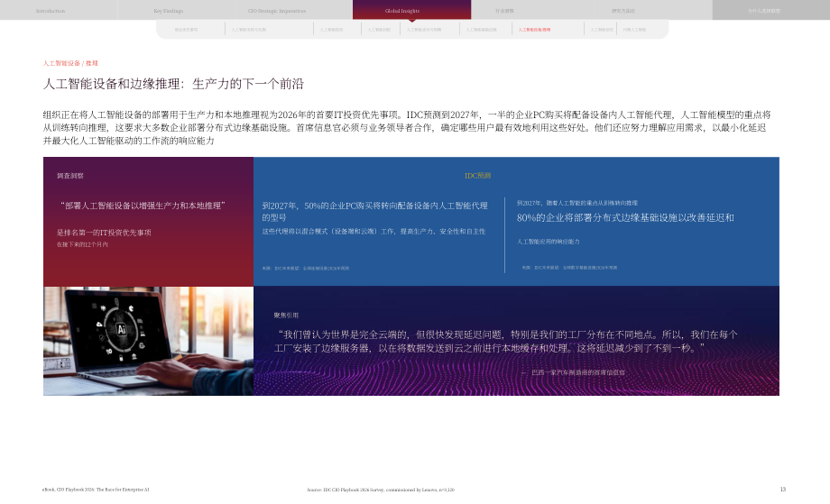The height and width of the screenshot is (504, 830).
Task: Select the red highlighted 人工智能设备/推理 sub-tab
Action: [x=534, y=30]
